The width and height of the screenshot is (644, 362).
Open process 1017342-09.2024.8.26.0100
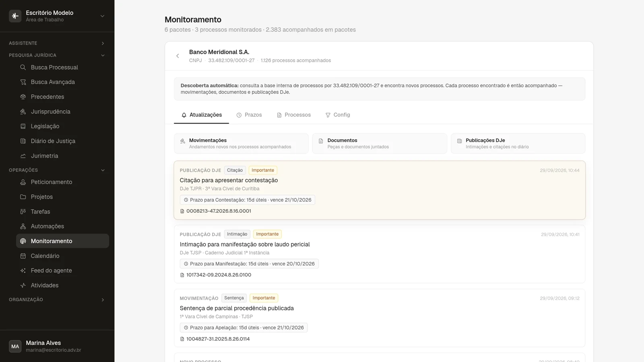[x=215, y=275]
